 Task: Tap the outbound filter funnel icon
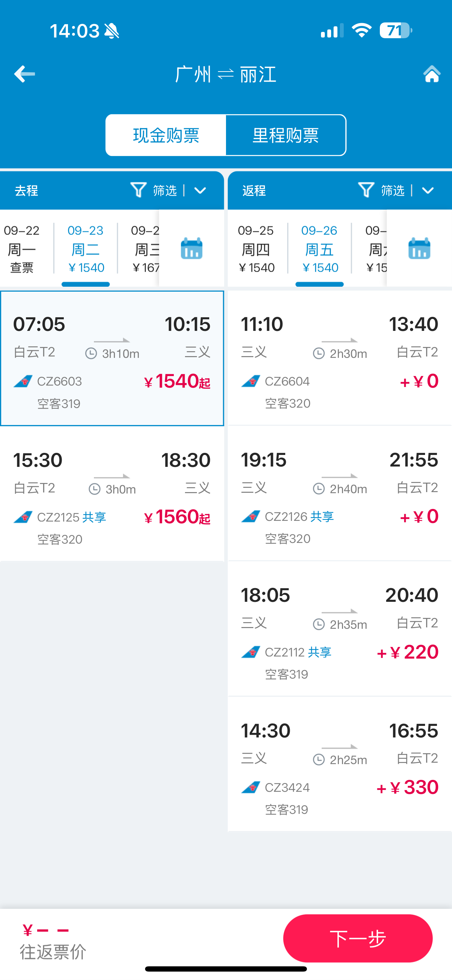coord(138,190)
